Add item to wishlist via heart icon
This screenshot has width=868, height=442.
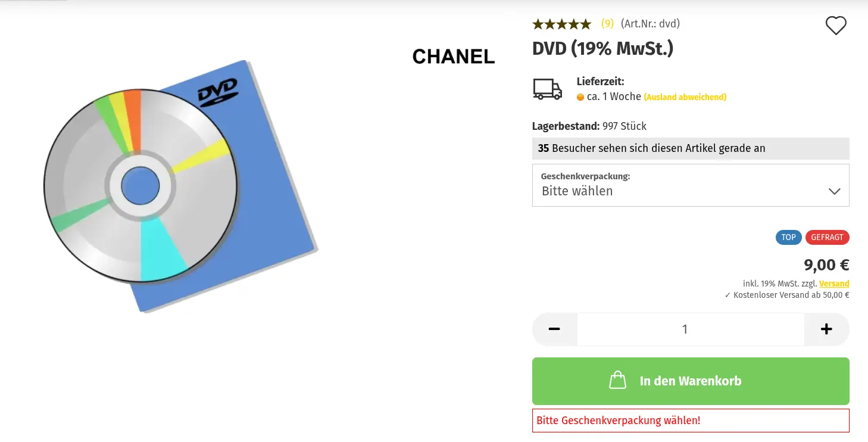coord(836,26)
